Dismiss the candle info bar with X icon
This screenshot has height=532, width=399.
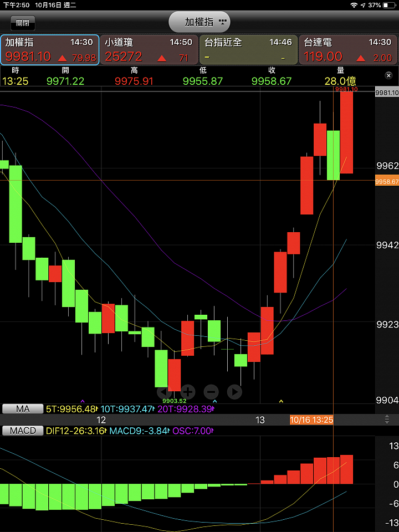click(389, 76)
